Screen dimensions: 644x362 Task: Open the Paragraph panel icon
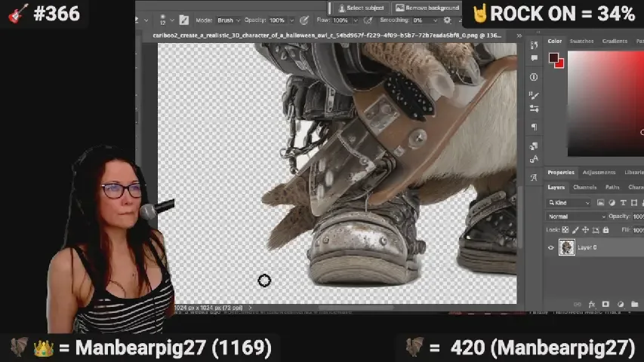[x=534, y=127]
